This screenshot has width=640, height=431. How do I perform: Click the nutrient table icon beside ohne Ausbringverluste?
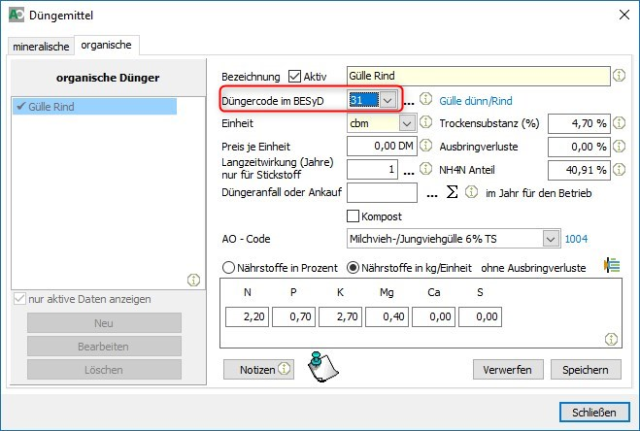point(612,266)
